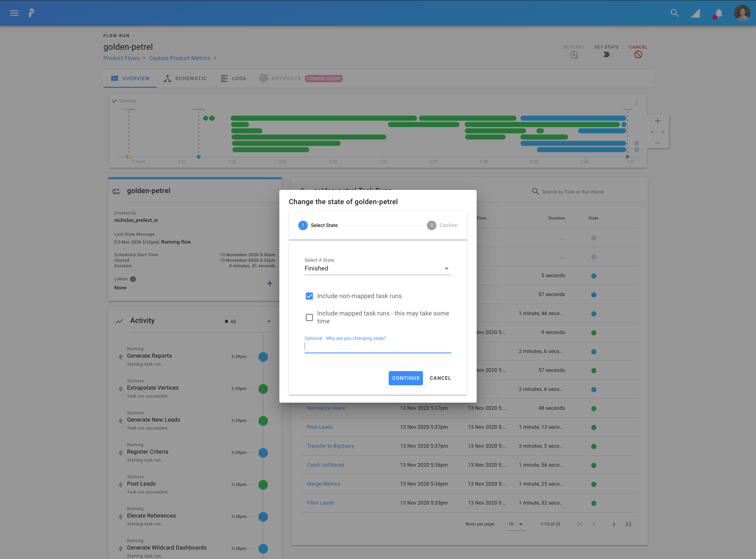Focus the optional reason text field

[x=378, y=347]
